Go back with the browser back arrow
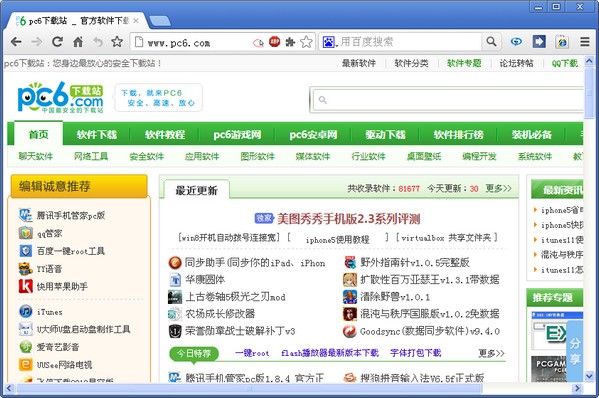Image resolution: width=599 pixels, height=398 pixels. coord(16,42)
